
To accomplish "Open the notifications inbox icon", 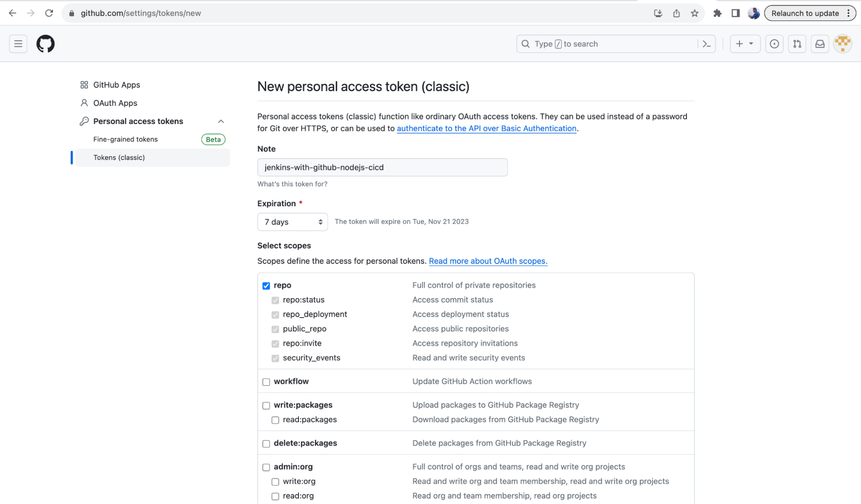I will pyautogui.click(x=819, y=43).
